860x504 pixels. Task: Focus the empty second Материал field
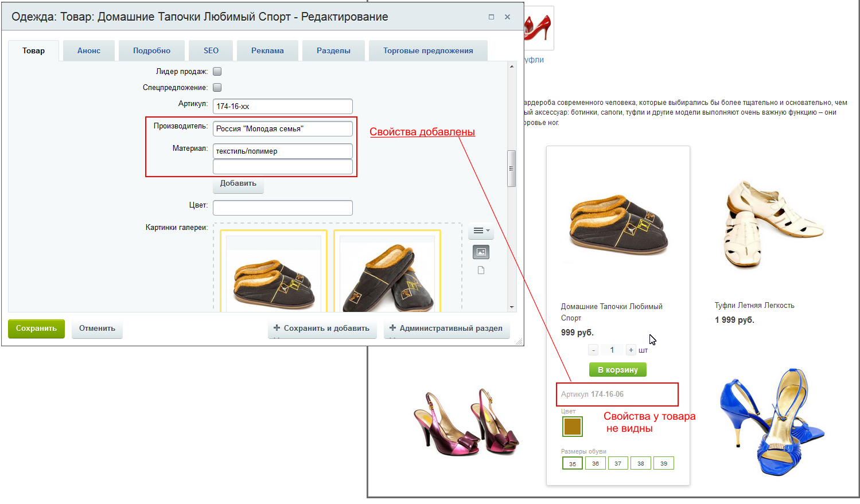283,166
